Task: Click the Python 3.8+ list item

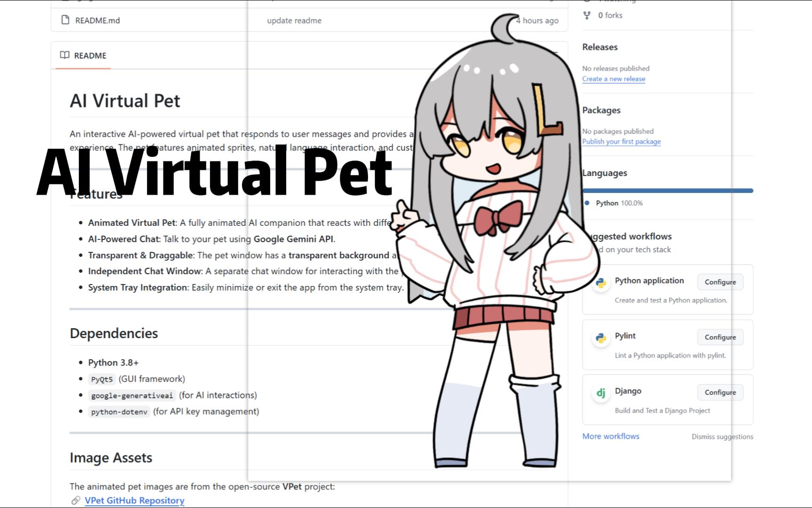Action: 113,363
